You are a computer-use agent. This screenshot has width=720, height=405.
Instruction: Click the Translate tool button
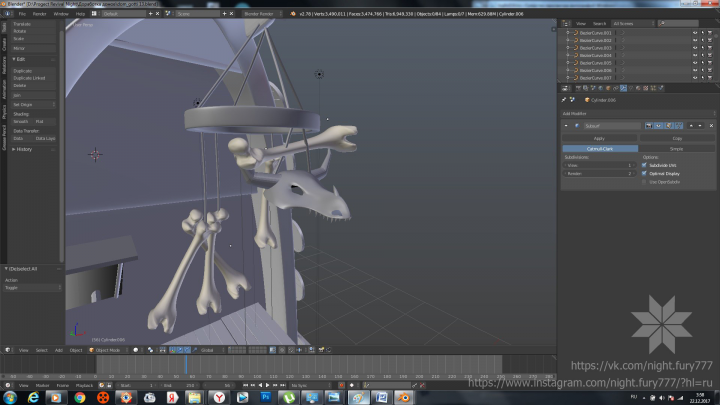click(x=33, y=24)
